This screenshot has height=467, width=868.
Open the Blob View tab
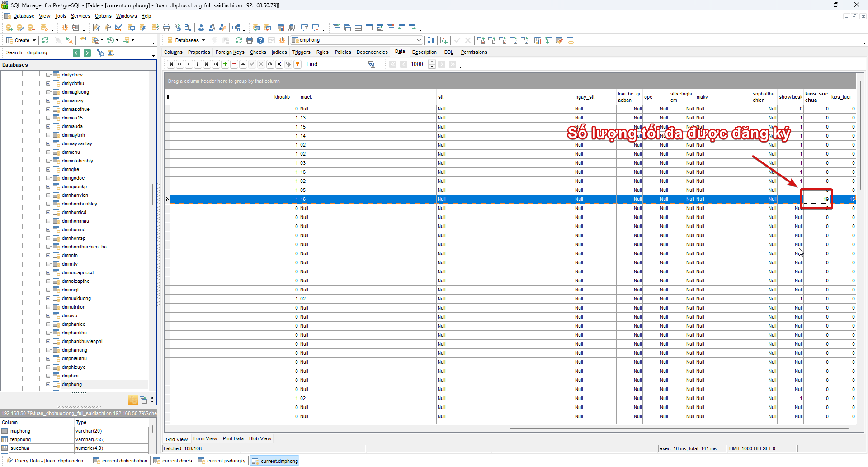click(260, 439)
